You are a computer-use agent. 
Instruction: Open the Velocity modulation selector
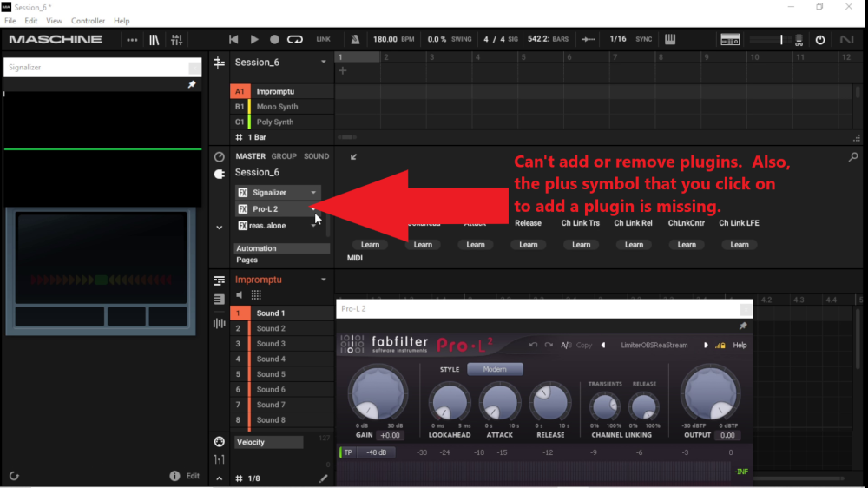268,442
